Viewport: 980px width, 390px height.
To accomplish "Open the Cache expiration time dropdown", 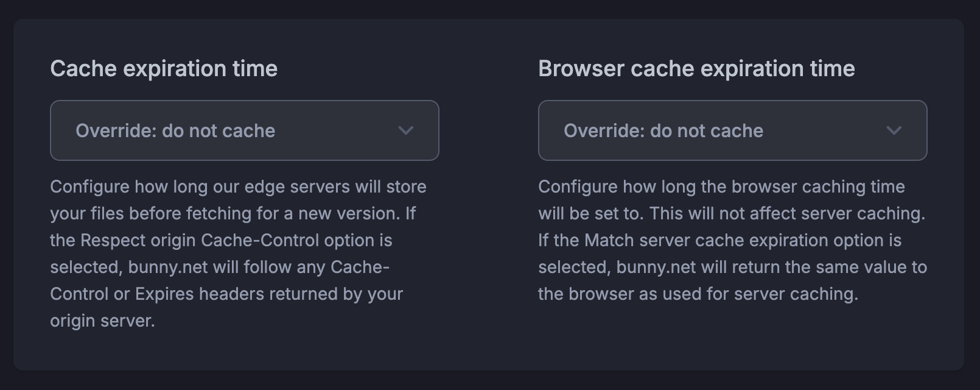I will pyautogui.click(x=244, y=130).
